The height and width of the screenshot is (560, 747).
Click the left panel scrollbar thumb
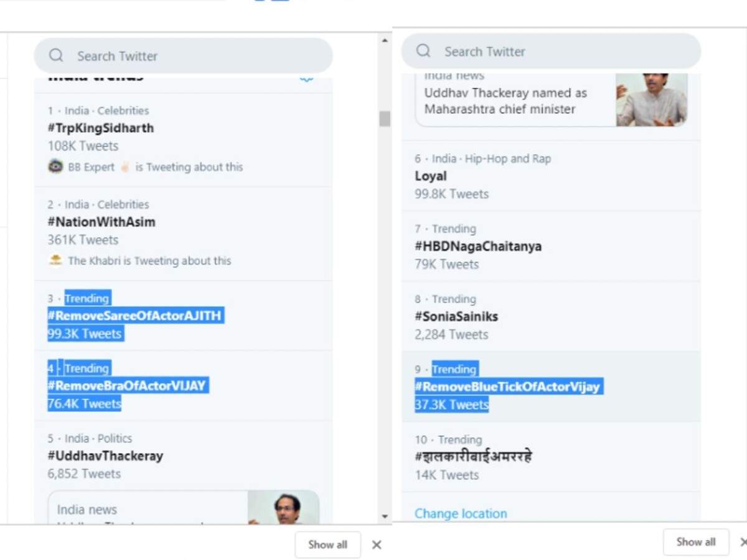pos(385,118)
